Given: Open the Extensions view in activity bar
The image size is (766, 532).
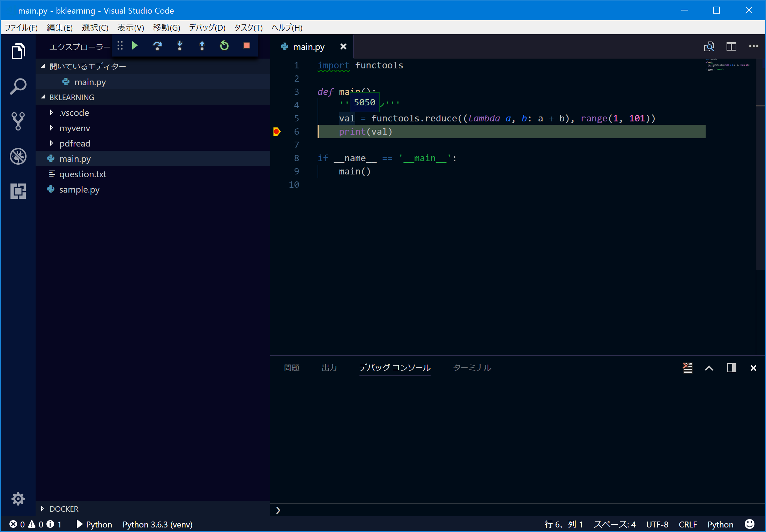Looking at the screenshot, I should tap(18, 191).
